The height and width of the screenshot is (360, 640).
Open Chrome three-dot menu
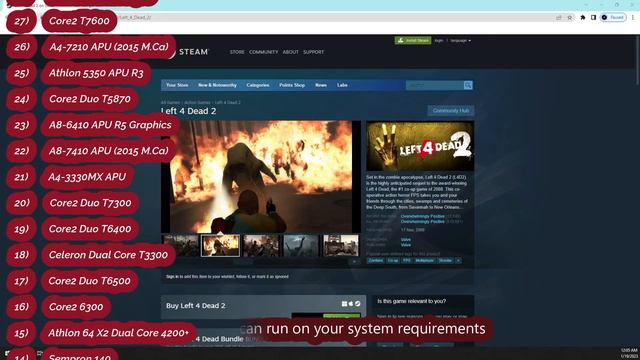tap(633, 18)
